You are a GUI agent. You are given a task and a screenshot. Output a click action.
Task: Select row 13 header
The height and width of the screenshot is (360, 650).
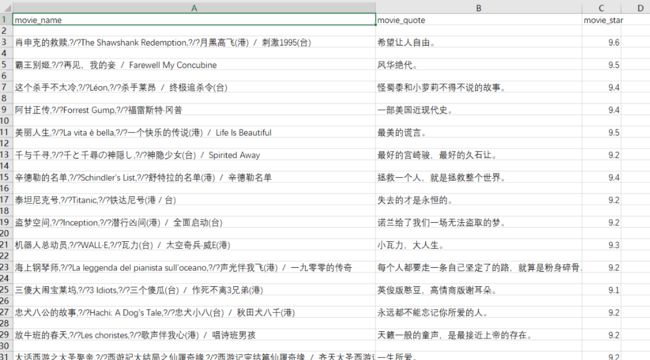click(6, 154)
